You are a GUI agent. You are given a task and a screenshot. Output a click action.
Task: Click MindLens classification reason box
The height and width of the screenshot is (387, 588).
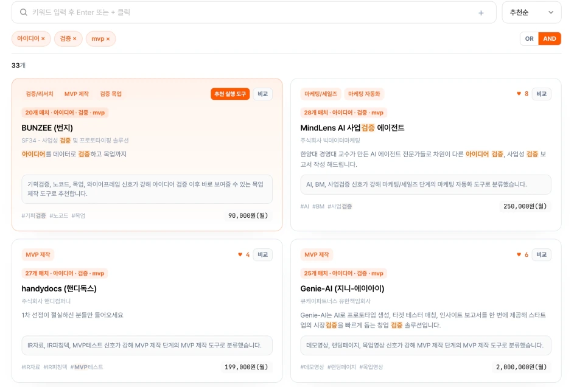coord(425,184)
